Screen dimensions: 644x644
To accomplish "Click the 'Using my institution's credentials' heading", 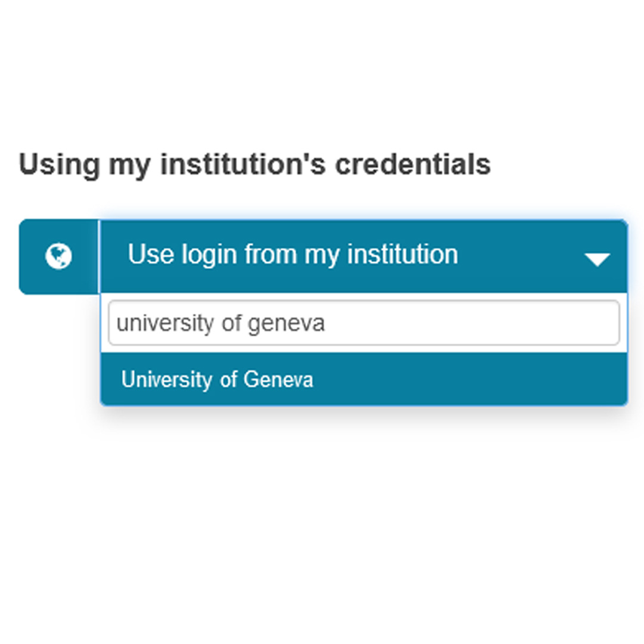I will pos(255,164).
